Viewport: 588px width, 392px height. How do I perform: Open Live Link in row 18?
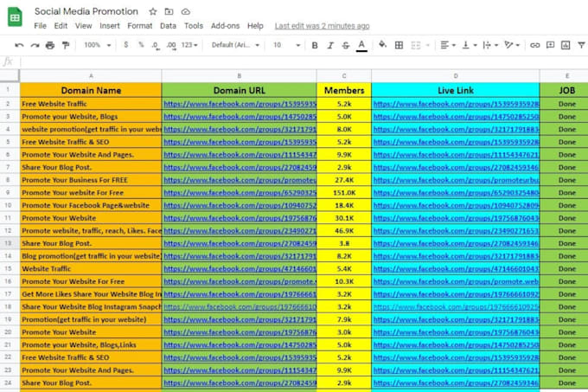click(x=456, y=307)
